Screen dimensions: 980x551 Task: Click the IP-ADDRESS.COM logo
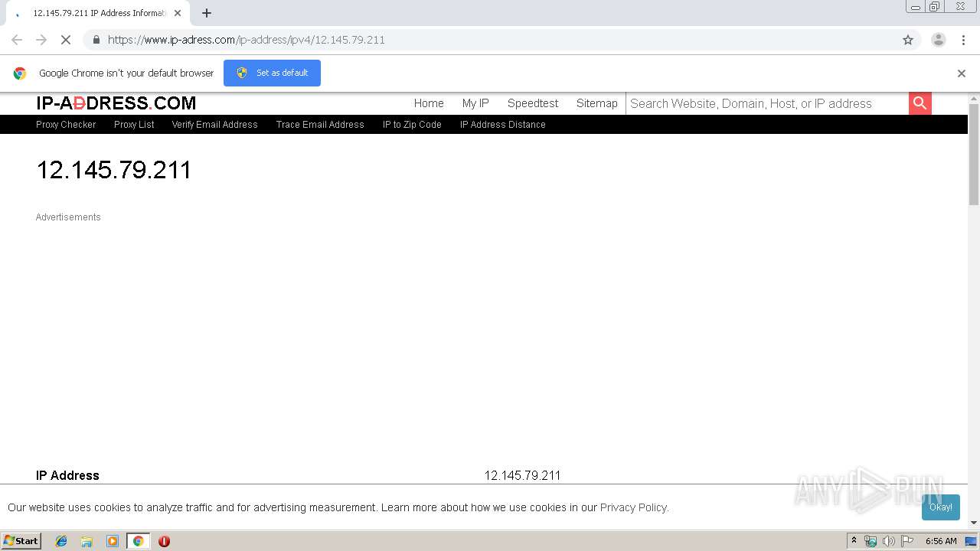click(x=116, y=103)
